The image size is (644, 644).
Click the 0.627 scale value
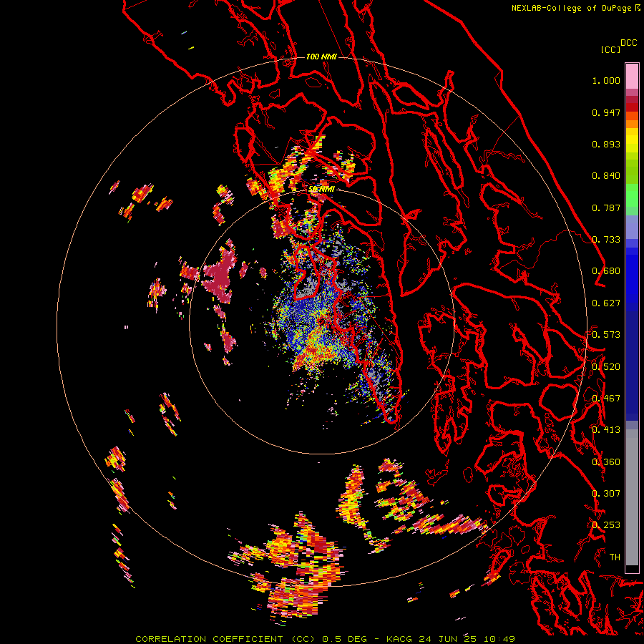point(606,303)
